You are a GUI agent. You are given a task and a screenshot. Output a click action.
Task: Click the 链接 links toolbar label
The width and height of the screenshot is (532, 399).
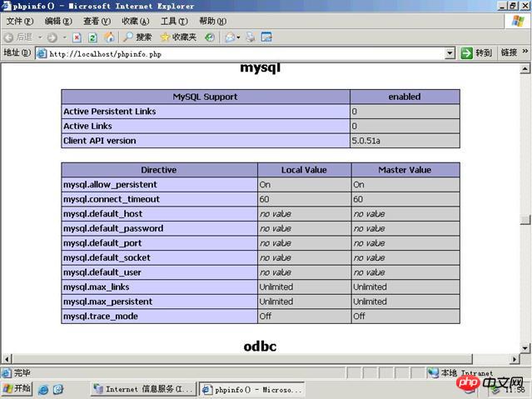(509, 52)
